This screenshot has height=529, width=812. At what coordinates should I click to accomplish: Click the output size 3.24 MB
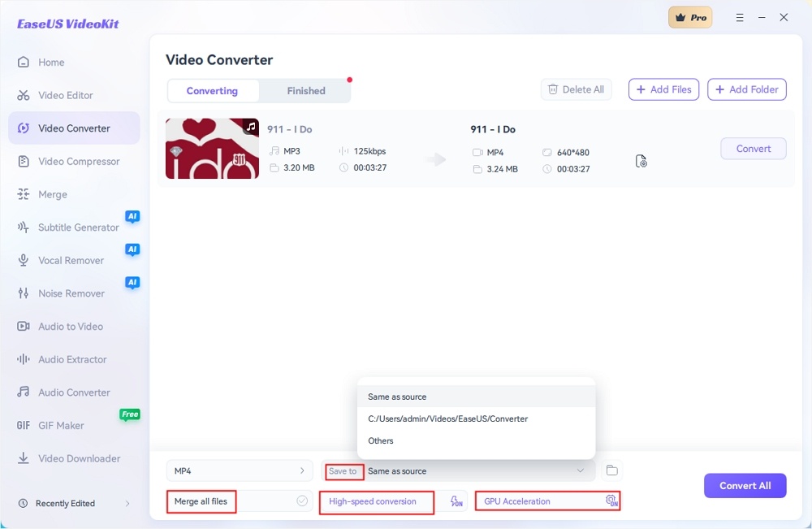coord(503,169)
